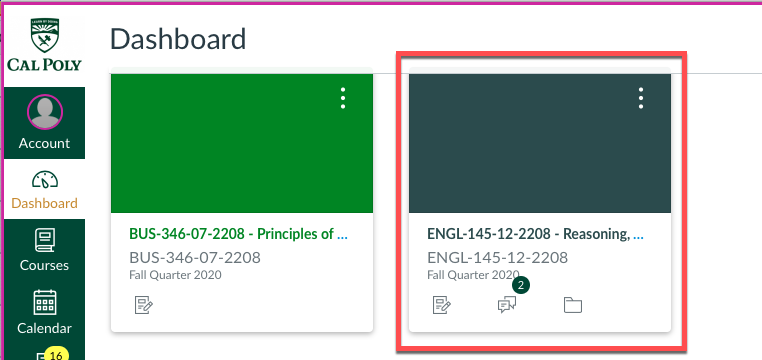
Task: Expand the BUS-346 card options menu
Action: click(343, 98)
